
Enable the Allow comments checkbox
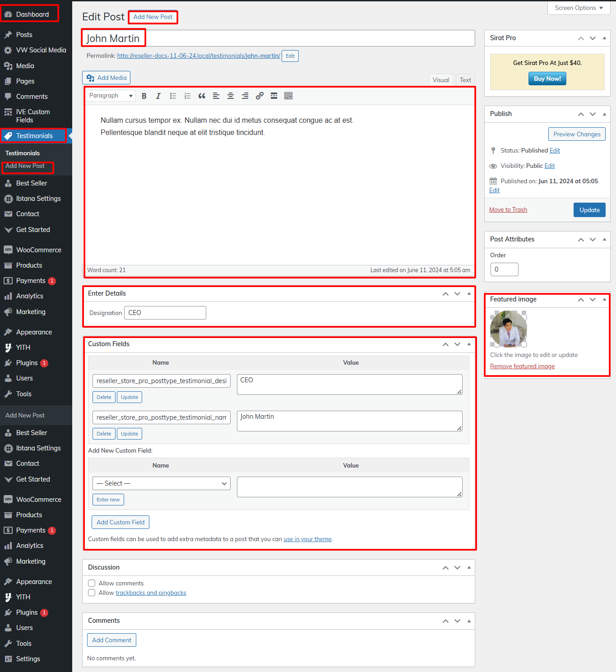click(x=92, y=583)
